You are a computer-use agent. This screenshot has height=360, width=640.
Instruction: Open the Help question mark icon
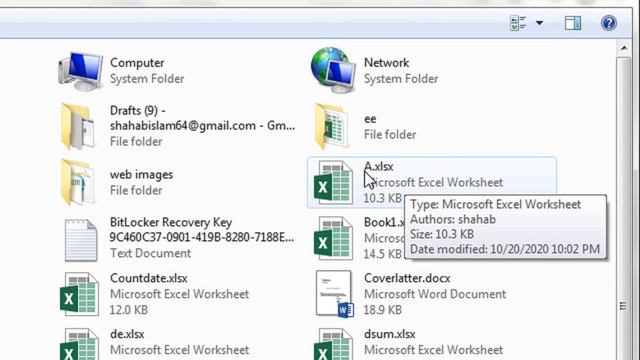pos(608,23)
